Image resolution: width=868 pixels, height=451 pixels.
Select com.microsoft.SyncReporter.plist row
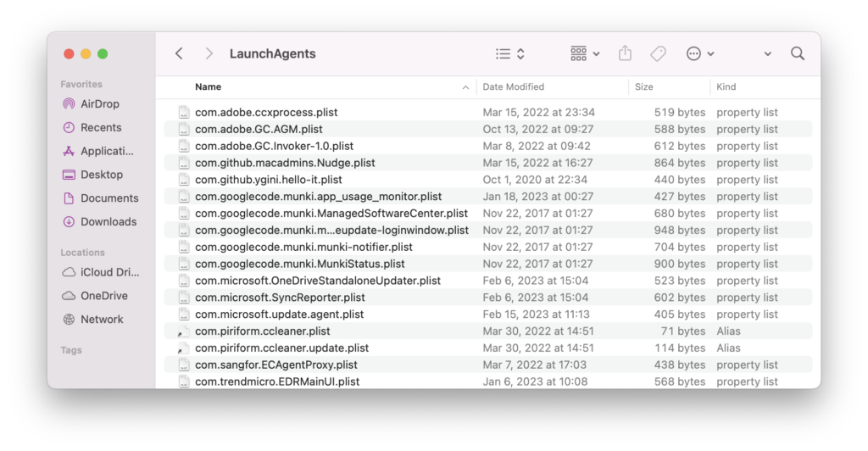[279, 298]
